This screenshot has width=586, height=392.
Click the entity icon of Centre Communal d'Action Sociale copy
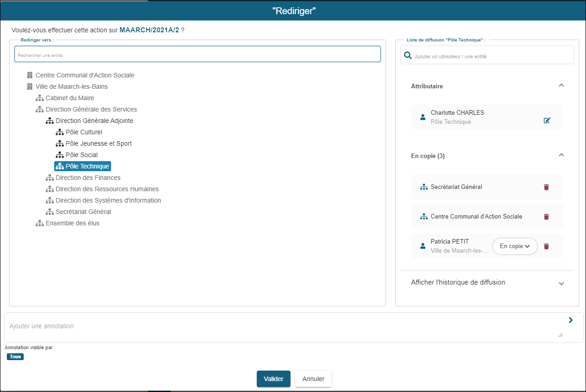[423, 217]
